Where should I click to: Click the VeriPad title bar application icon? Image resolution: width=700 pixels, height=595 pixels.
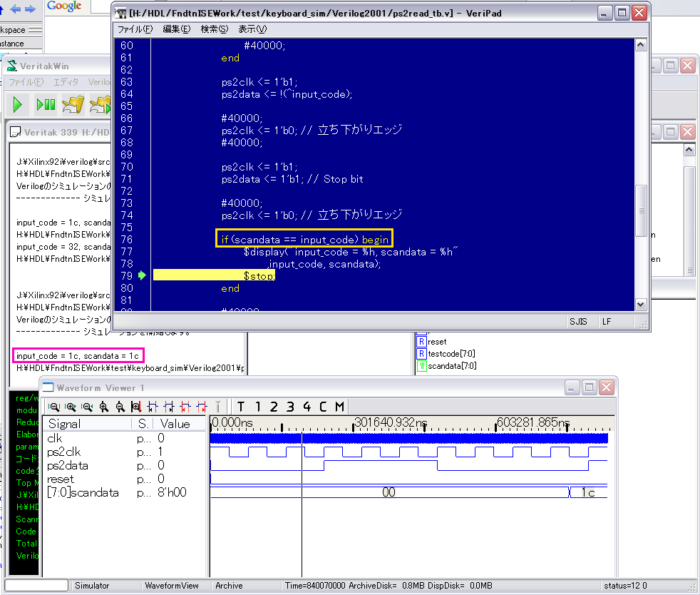pyautogui.click(x=121, y=13)
